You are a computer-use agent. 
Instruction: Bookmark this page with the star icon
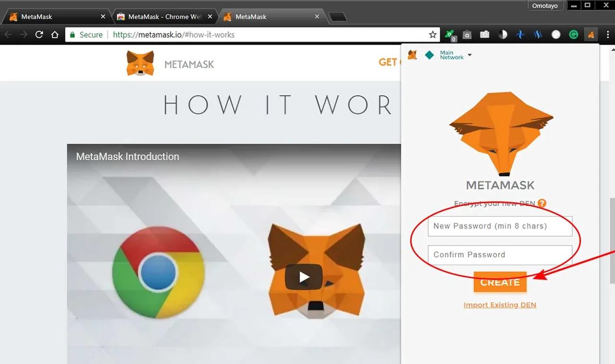[433, 35]
